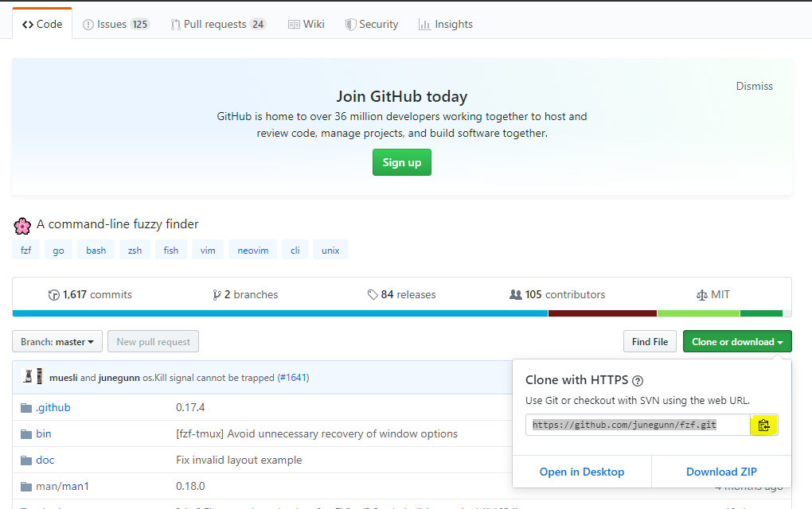Open the 2 branches link
Image resolution: width=812 pixels, height=509 pixels.
245,295
